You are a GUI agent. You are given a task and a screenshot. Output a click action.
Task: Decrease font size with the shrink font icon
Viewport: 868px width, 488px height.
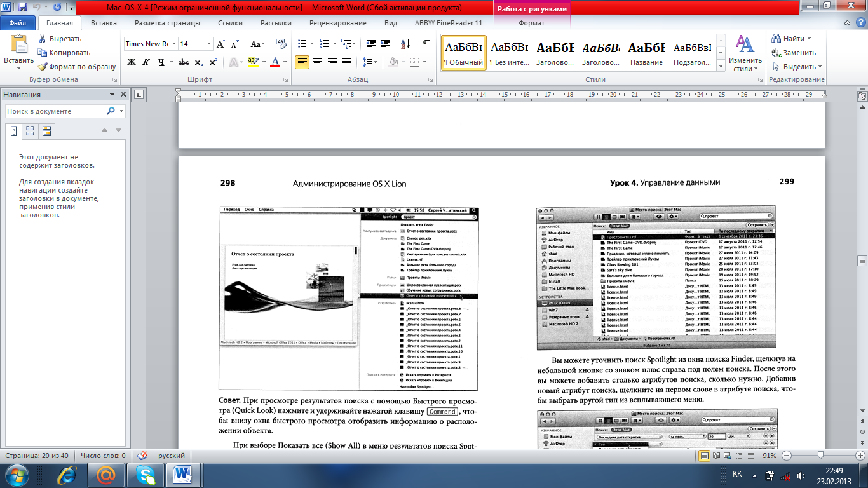tap(234, 44)
